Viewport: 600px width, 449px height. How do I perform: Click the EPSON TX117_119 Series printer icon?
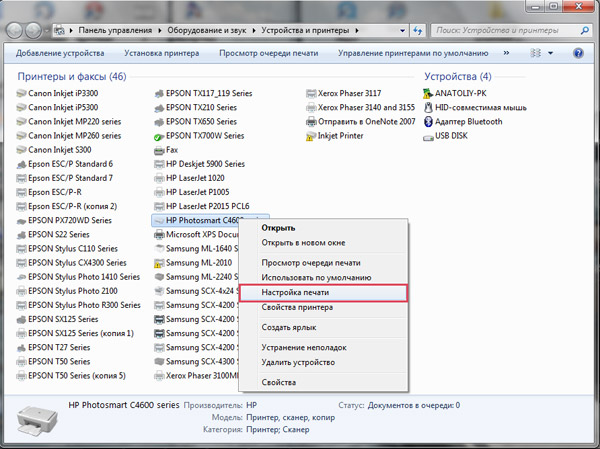pos(159,93)
